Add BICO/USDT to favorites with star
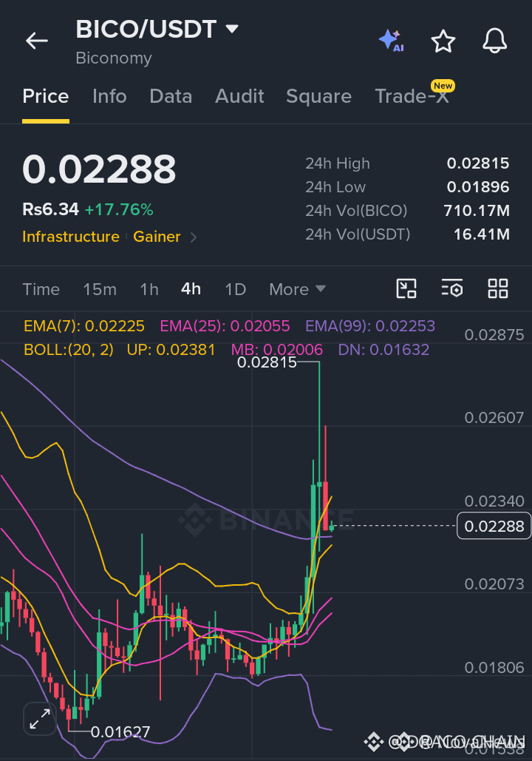 [443, 41]
